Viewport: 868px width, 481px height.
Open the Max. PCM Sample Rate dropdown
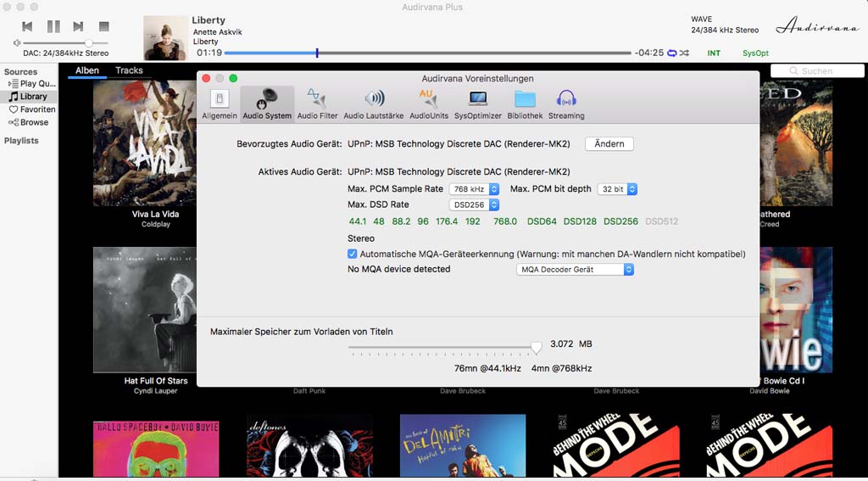tap(475, 189)
